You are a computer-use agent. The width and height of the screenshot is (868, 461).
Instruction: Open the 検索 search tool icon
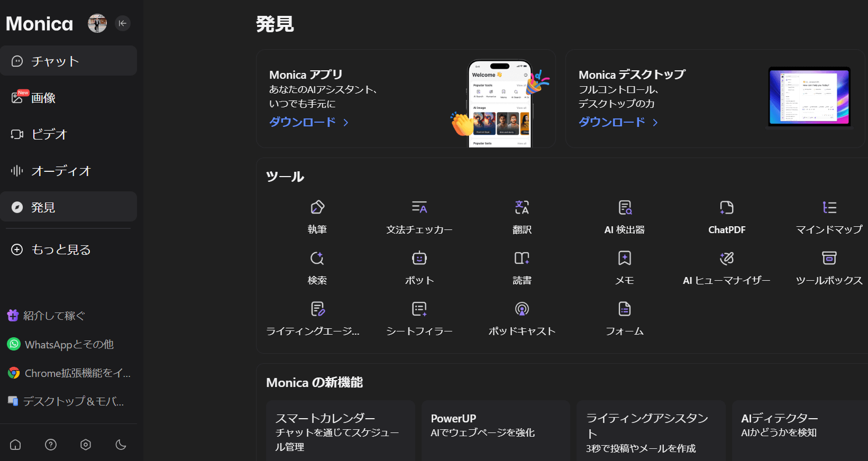[x=317, y=258]
